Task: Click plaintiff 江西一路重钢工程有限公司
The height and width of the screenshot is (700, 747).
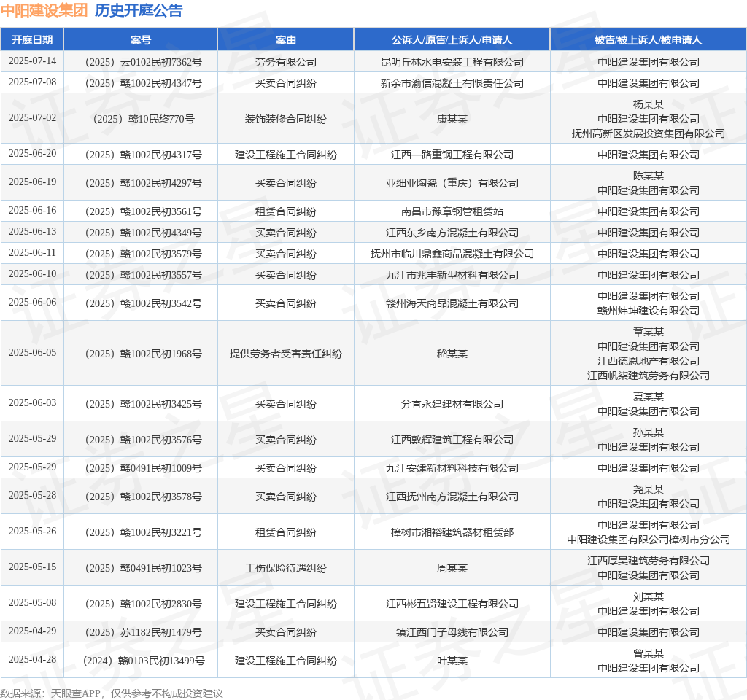Action: 452,155
